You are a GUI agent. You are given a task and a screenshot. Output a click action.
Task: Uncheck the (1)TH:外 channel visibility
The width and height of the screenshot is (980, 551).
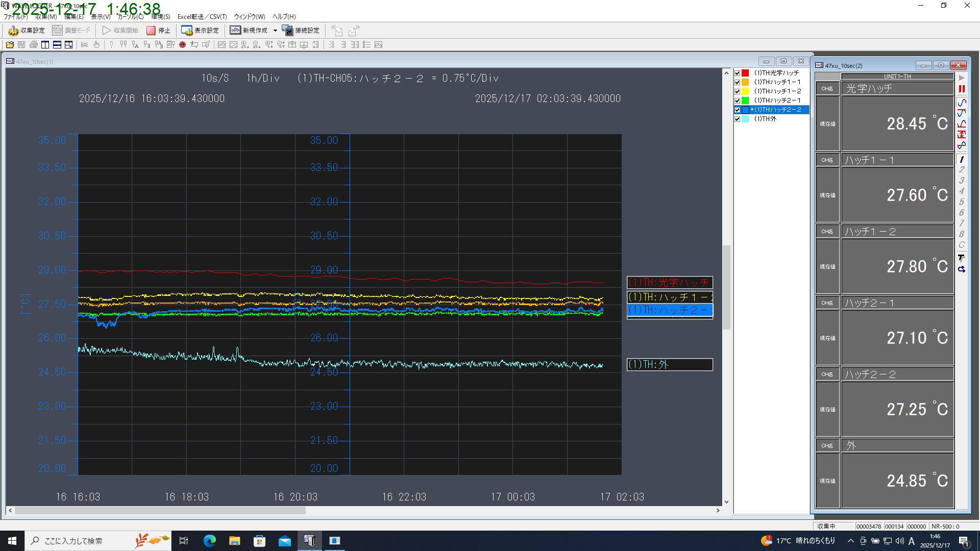(x=738, y=118)
